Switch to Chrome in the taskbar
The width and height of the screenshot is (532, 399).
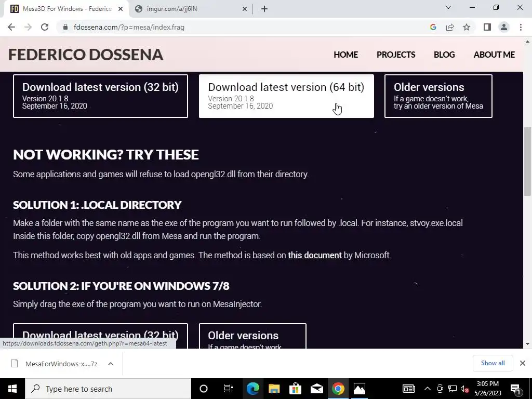pos(338,389)
